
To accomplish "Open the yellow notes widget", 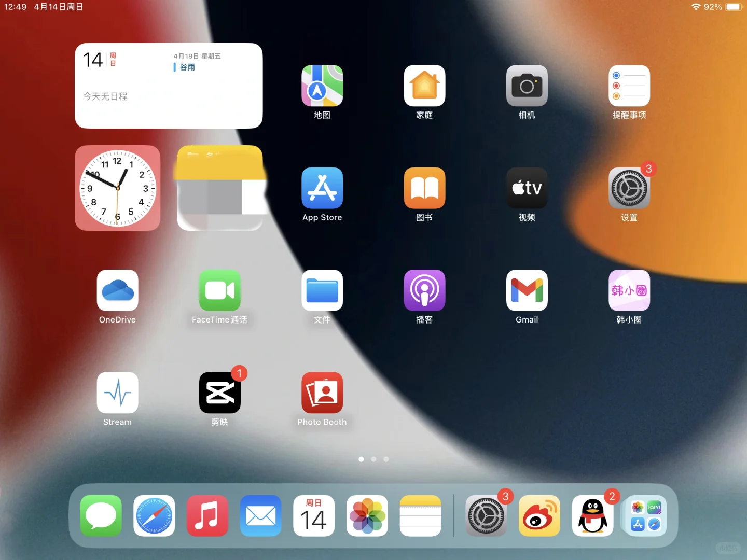I will pyautogui.click(x=220, y=188).
